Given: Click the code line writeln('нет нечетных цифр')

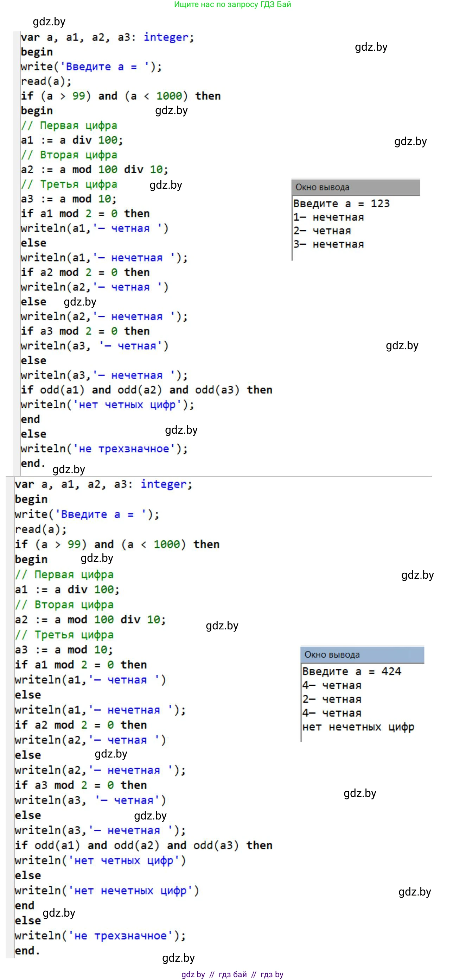Looking at the screenshot, I should tap(107, 891).
